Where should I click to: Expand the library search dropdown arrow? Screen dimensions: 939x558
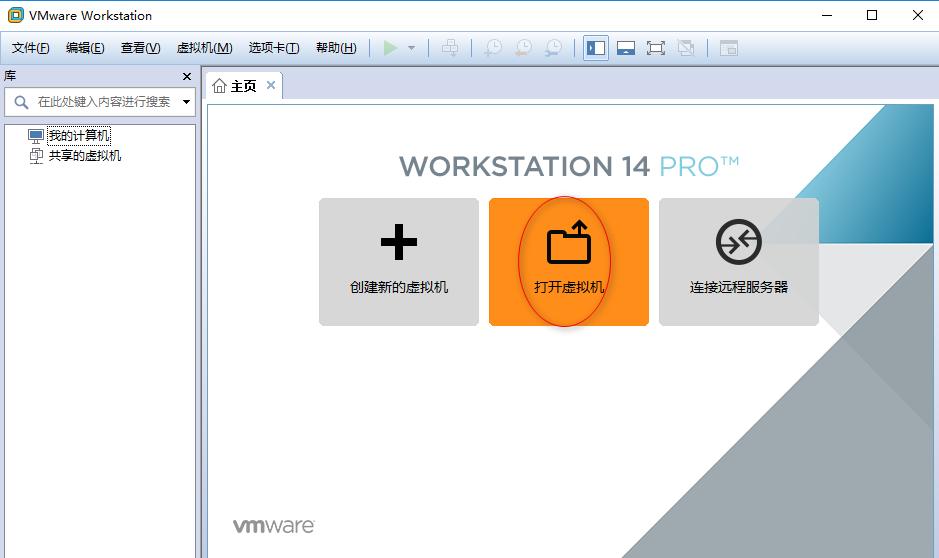186,102
